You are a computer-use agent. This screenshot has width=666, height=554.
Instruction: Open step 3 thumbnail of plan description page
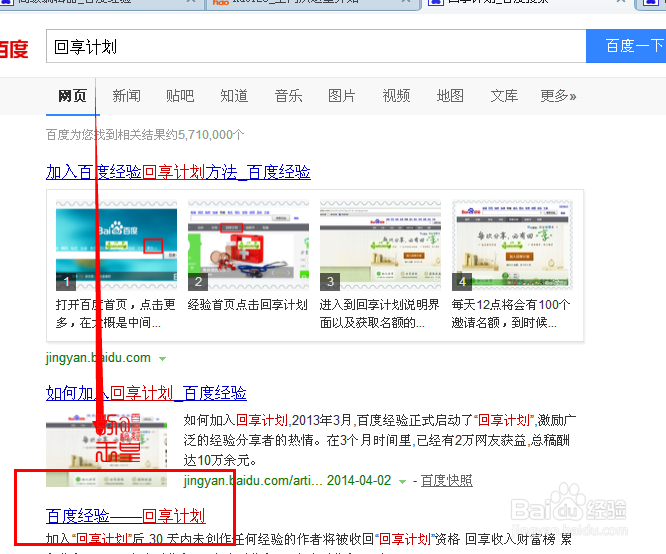380,246
